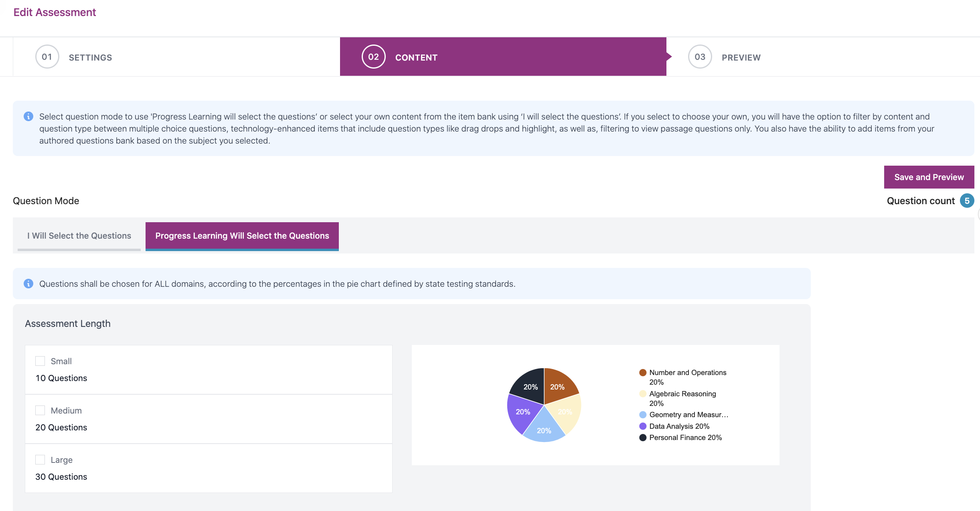The height and width of the screenshot is (511, 980).
Task: Open the Content step tab
Action: (x=503, y=57)
